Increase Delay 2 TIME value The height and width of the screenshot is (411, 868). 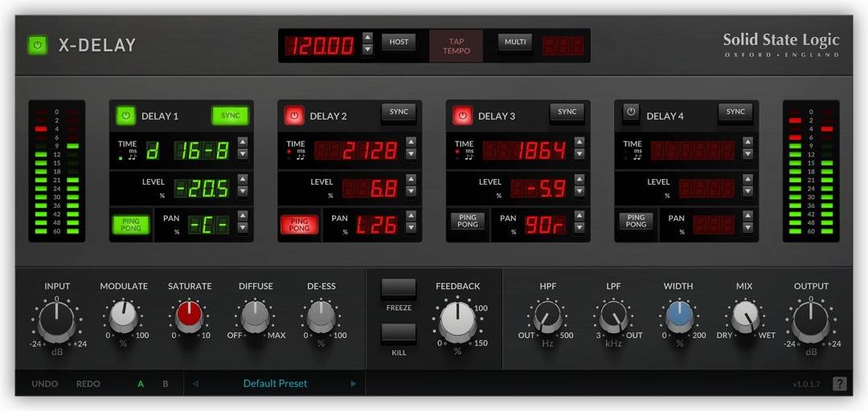click(x=411, y=142)
